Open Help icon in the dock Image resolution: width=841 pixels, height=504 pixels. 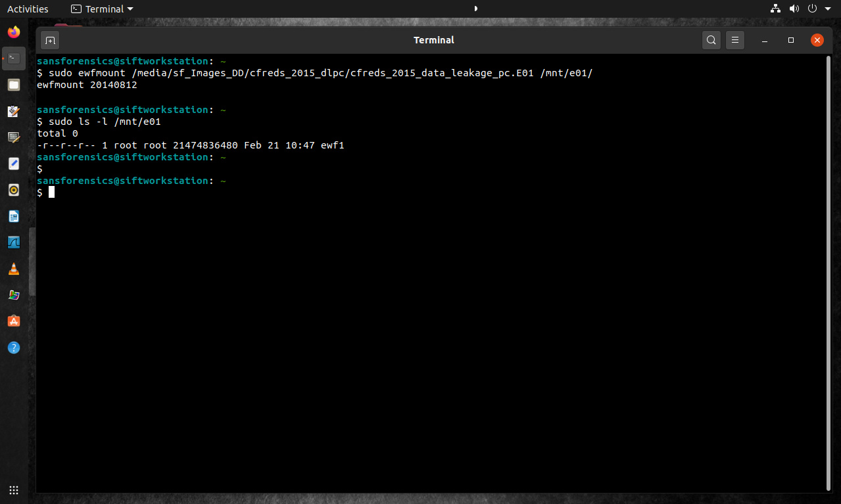[x=14, y=348]
